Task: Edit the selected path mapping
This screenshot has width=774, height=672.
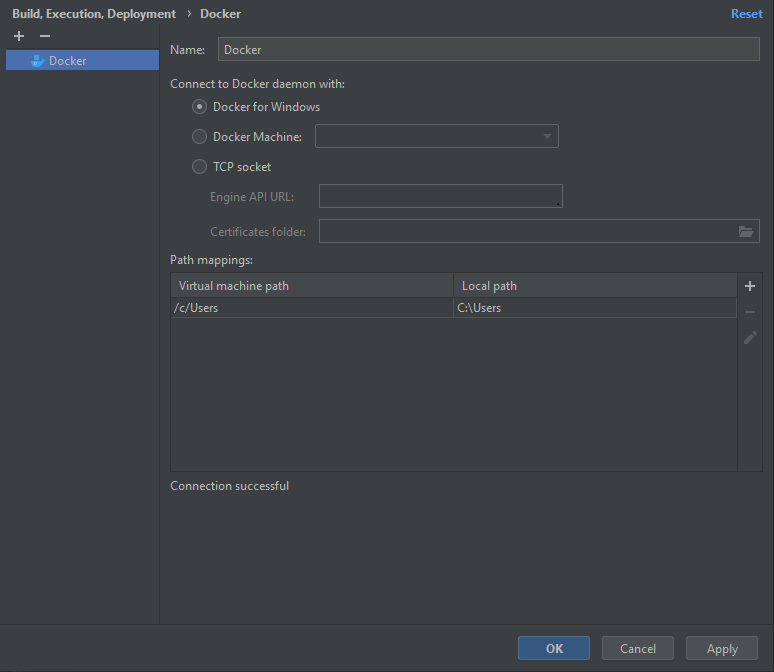Action: point(750,338)
